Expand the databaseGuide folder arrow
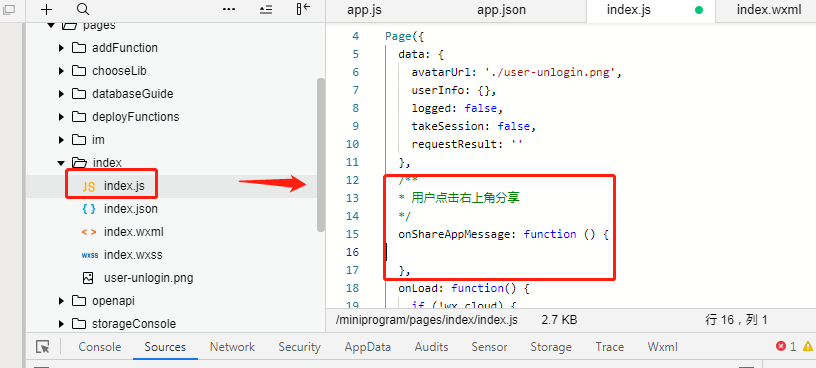The width and height of the screenshot is (816, 368). pyautogui.click(x=61, y=94)
